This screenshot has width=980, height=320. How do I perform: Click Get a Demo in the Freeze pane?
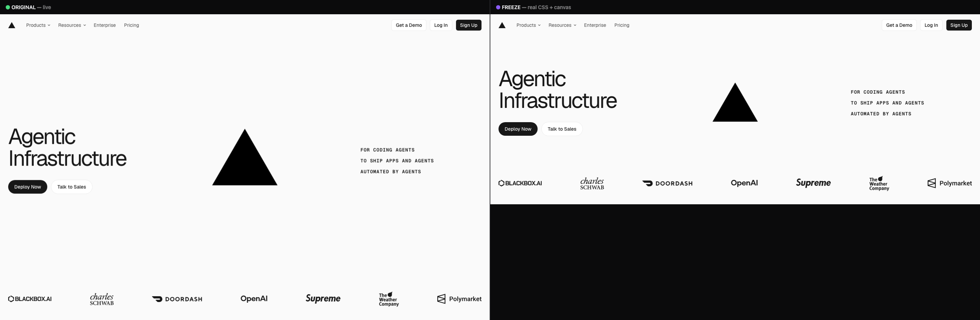click(899, 25)
